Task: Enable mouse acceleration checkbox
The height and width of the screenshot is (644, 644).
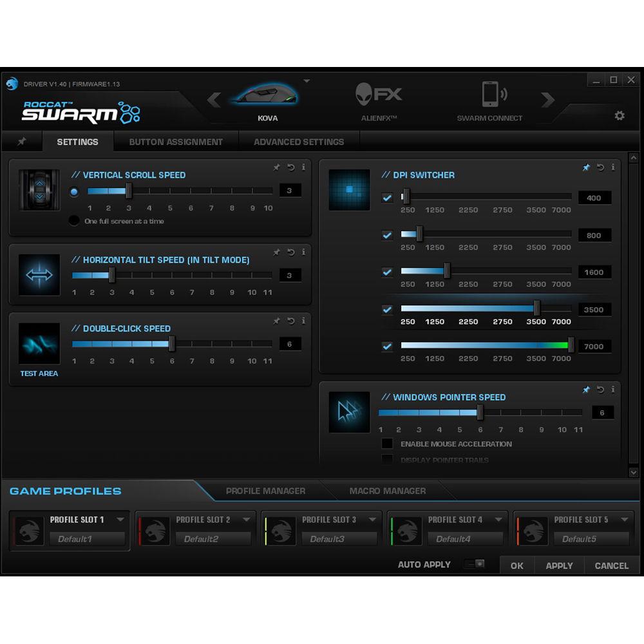Action: point(387,444)
